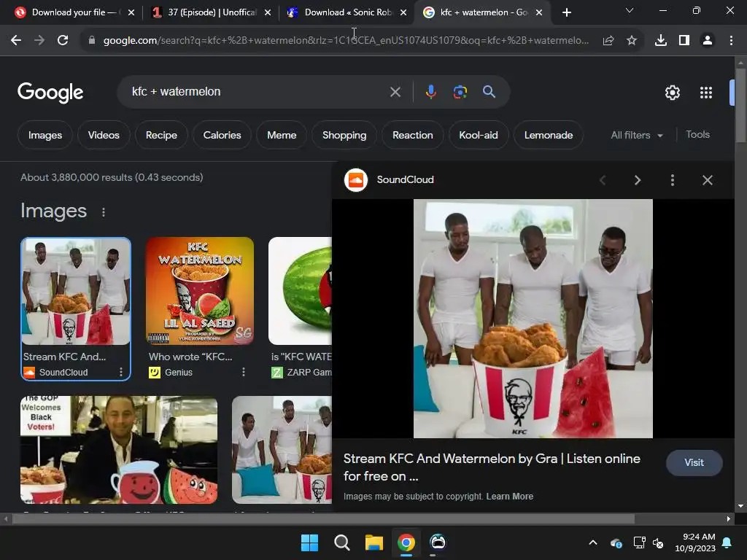The image size is (747, 560).
Task: Open File Explorer from taskbar
Action: coord(374,542)
